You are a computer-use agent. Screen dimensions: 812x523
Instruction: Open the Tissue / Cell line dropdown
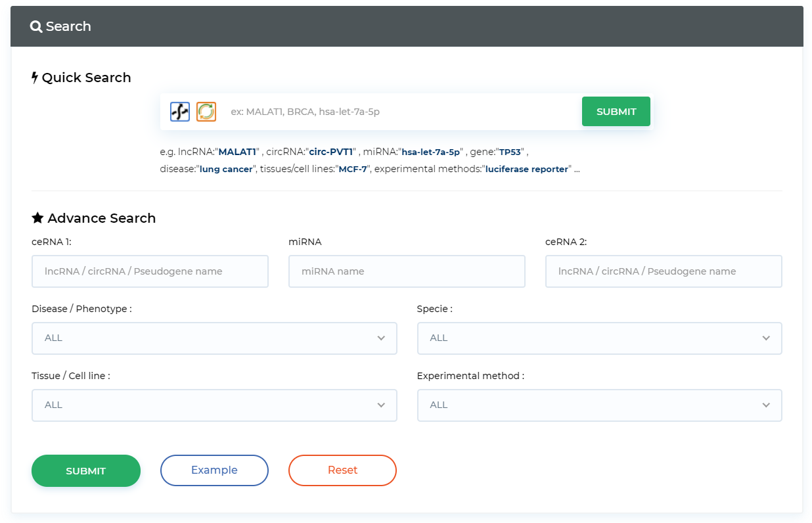pyautogui.click(x=214, y=405)
